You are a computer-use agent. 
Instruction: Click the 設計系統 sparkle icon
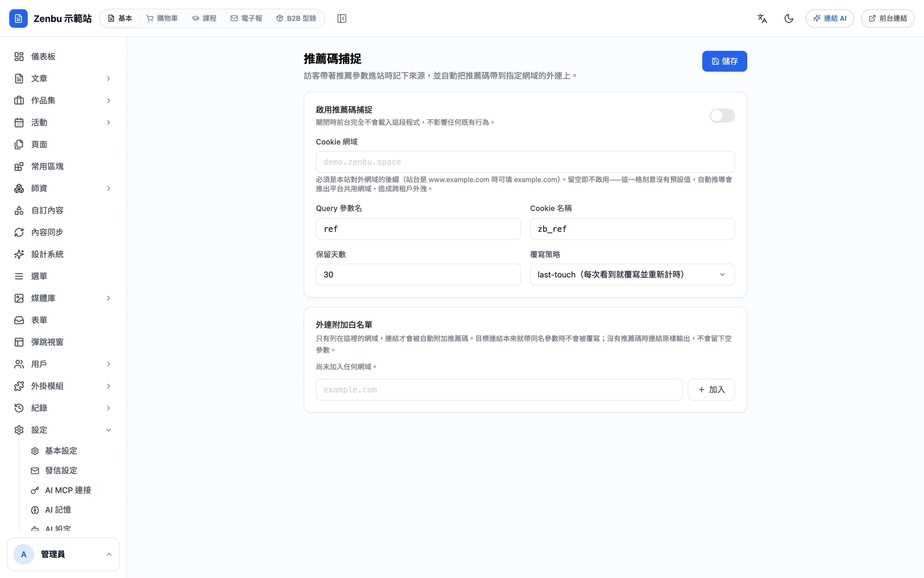[19, 254]
